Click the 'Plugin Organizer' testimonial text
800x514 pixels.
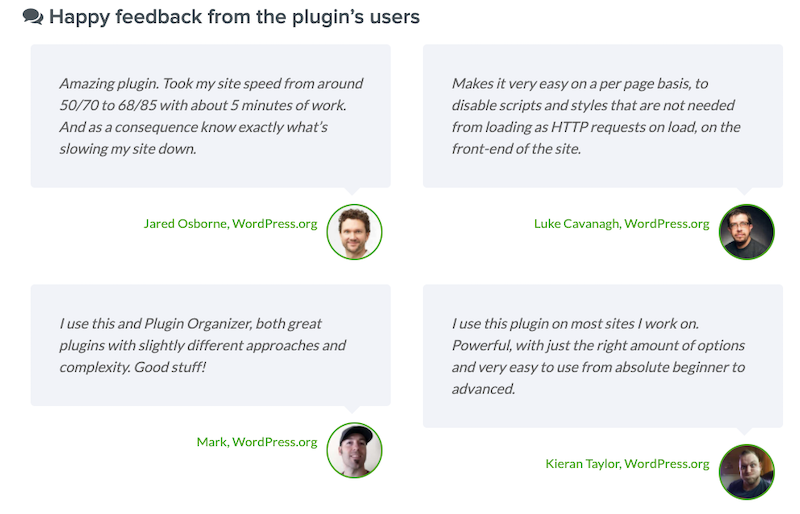click(202, 345)
